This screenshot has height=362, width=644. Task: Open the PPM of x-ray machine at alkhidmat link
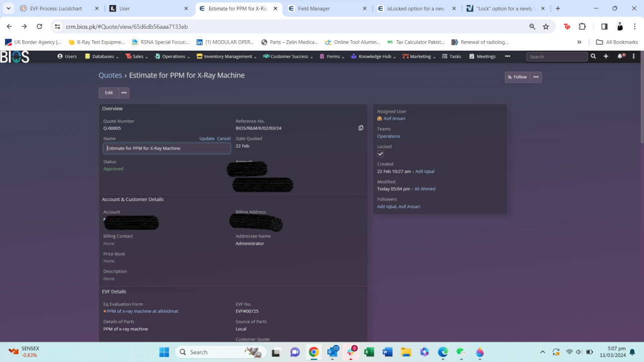(142, 311)
